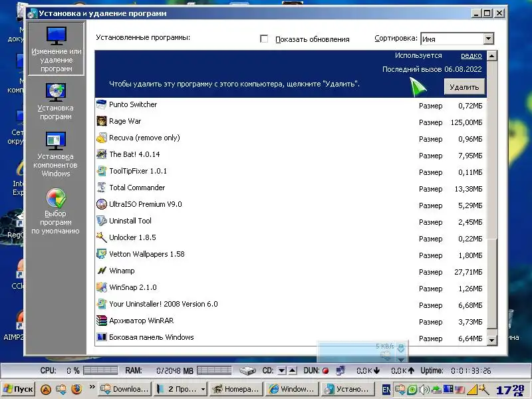Select Uninstall Tool entry
The height and width of the screenshot is (399, 532).
coord(130,221)
